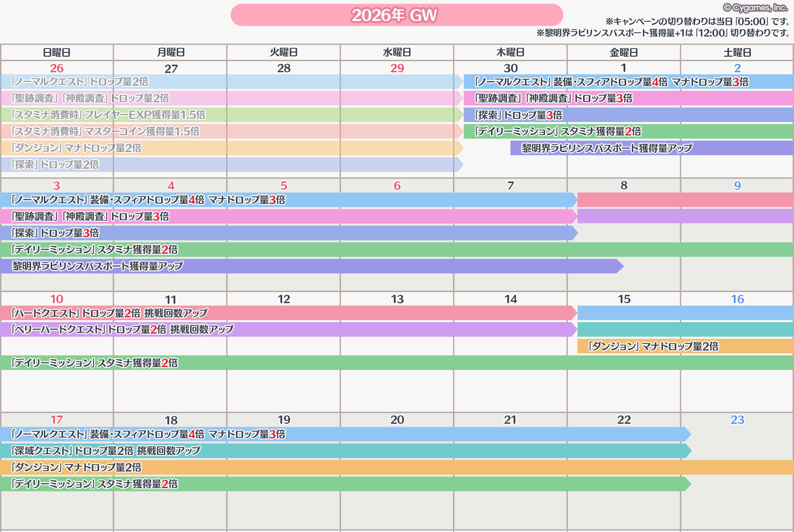Click the 水曜日 weekday header

(397, 53)
